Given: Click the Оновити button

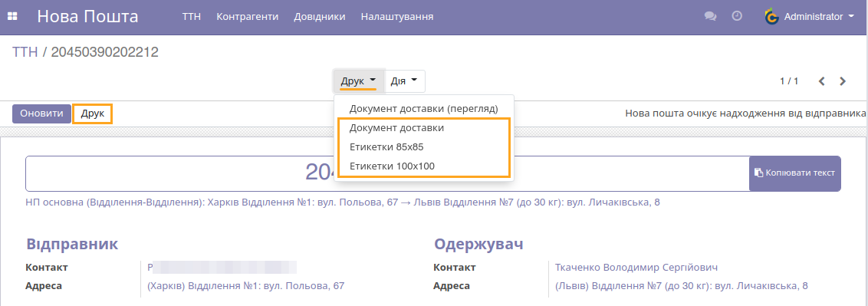Looking at the screenshot, I should coord(41,114).
